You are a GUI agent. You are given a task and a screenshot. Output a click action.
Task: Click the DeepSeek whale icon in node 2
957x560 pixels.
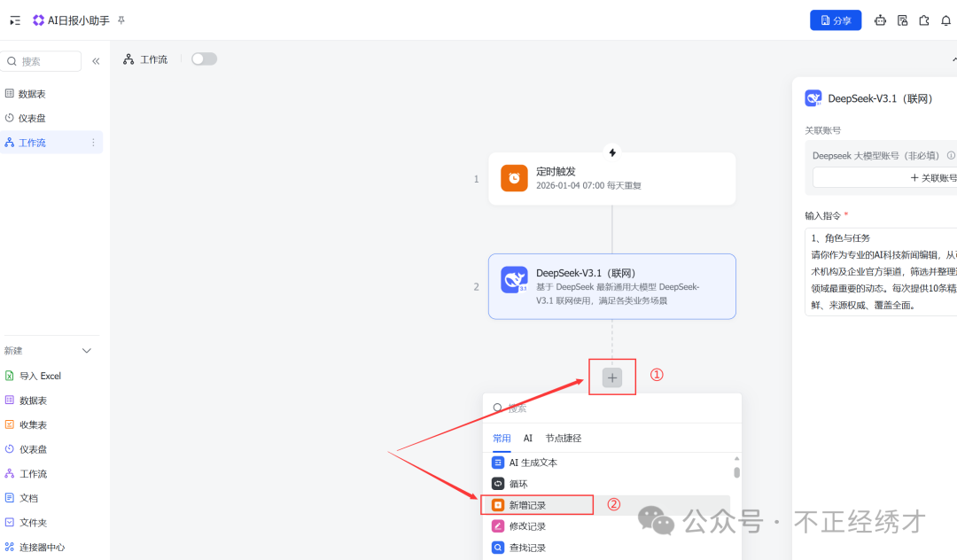tap(514, 279)
